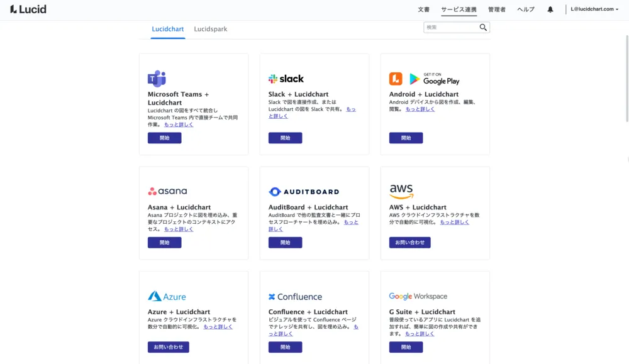The image size is (629, 364).
Task: Click the AWS logo
Action: pyautogui.click(x=401, y=191)
